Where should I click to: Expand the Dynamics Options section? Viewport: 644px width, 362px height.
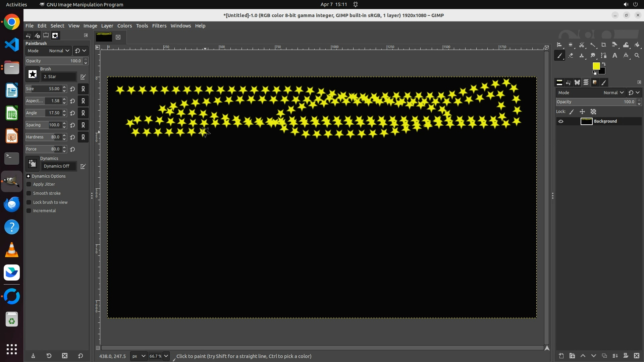click(x=29, y=176)
